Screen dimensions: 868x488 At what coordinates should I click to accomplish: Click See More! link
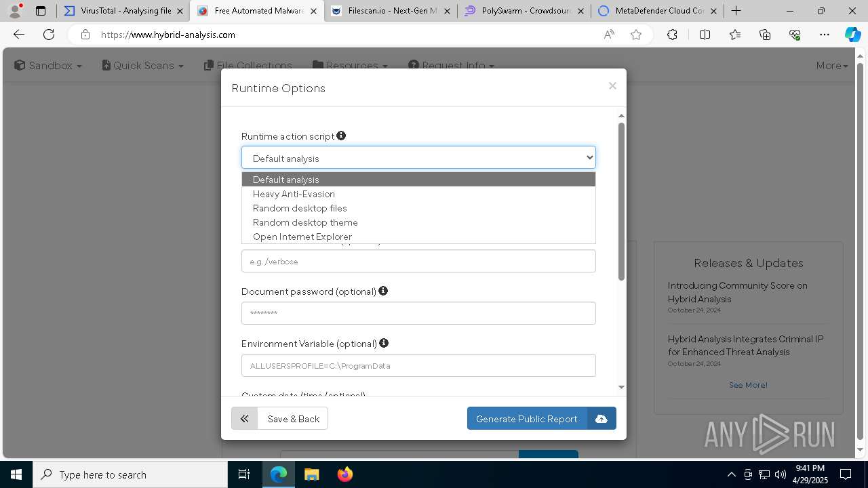point(748,385)
